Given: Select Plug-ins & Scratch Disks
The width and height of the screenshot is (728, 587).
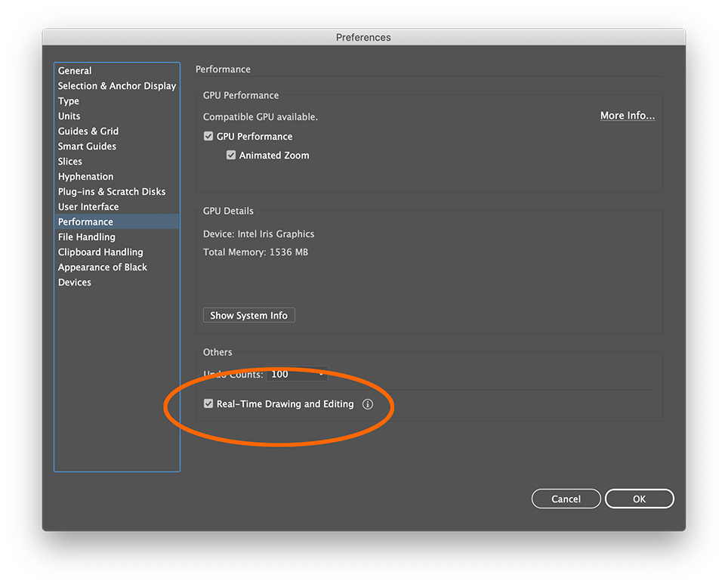Looking at the screenshot, I should click(x=112, y=191).
